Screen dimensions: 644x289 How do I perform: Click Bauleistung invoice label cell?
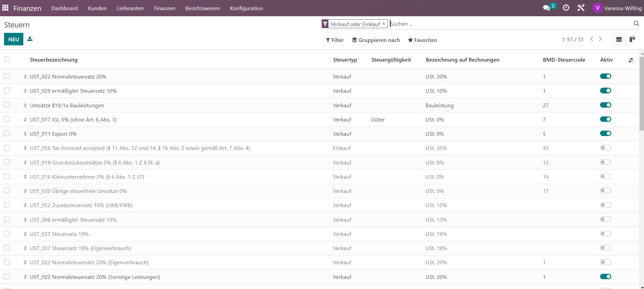point(440,106)
